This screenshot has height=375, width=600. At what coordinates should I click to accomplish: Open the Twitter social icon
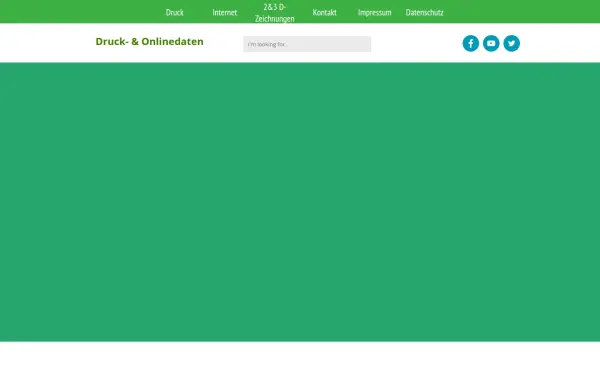pos(512,43)
